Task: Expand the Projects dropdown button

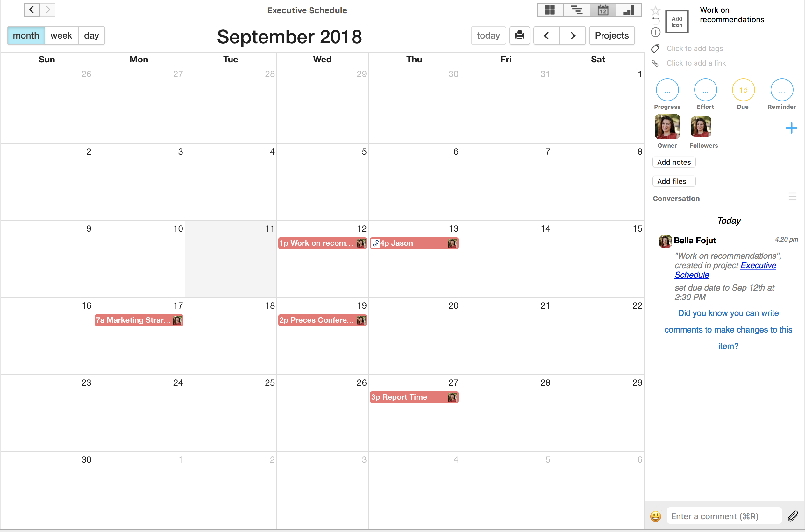Action: click(612, 36)
